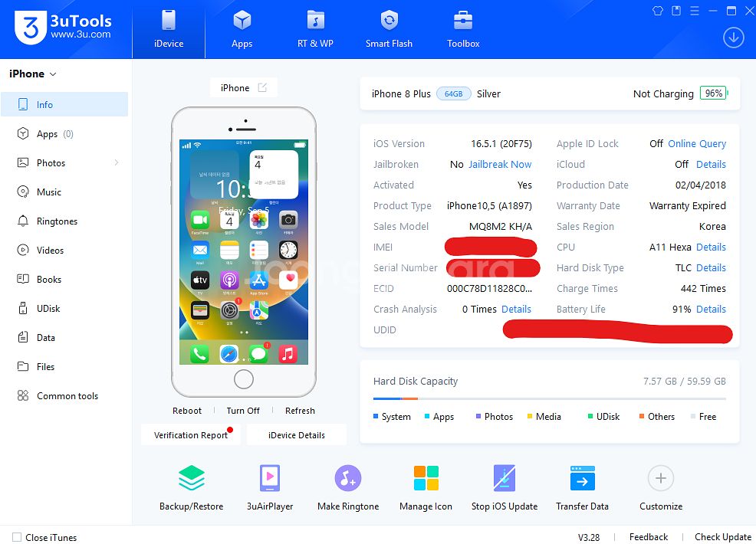Open Battery Life Details link
Image resolution: width=756 pixels, height=544 pixels.
pyautogui.click(x=711, y=310)
